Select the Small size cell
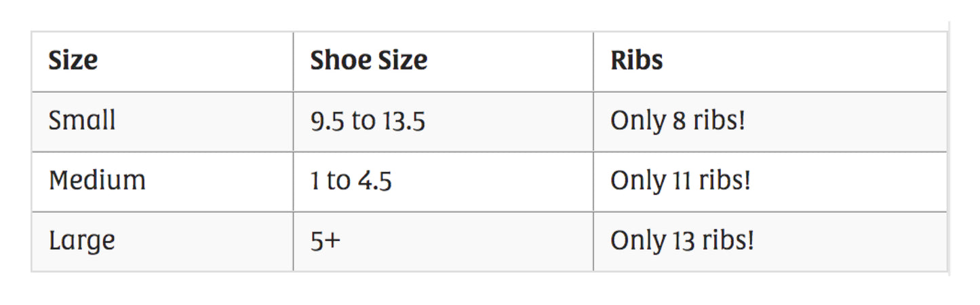Screen dimensions: 980x305 pos(82,121)
